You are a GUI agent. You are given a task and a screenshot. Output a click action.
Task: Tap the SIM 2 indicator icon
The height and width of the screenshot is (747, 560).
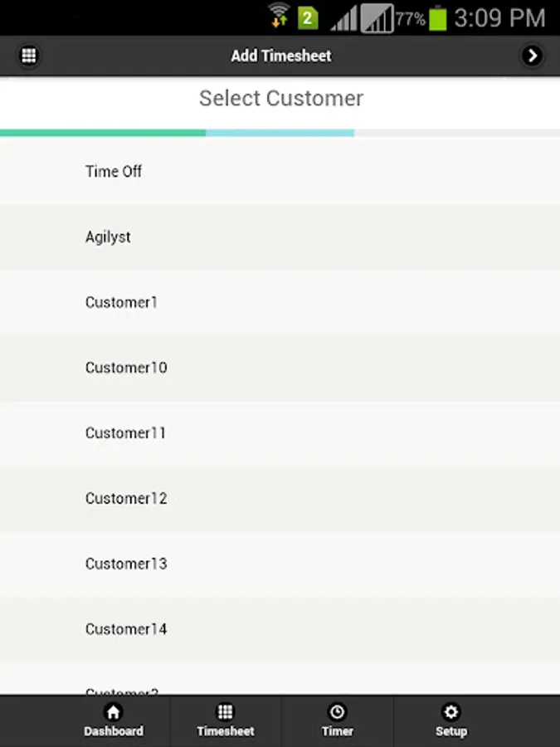point(308,17)
